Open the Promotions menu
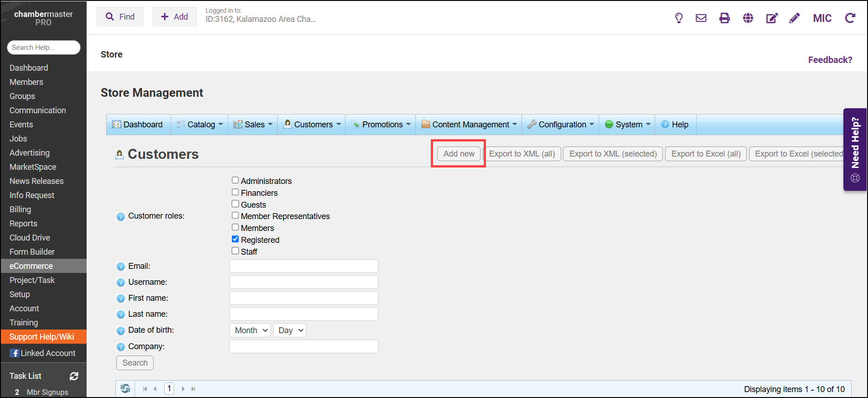868x398 pixels. tap(382, 125)
